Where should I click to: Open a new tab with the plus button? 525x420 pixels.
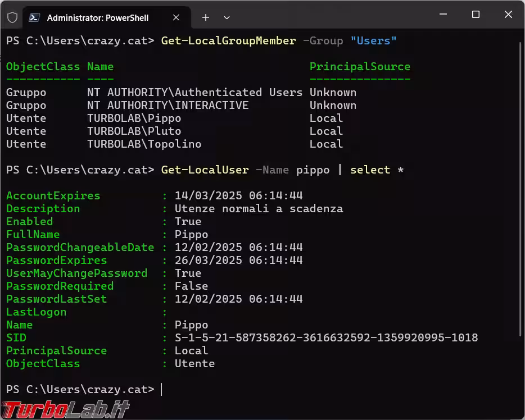point(206,17)
